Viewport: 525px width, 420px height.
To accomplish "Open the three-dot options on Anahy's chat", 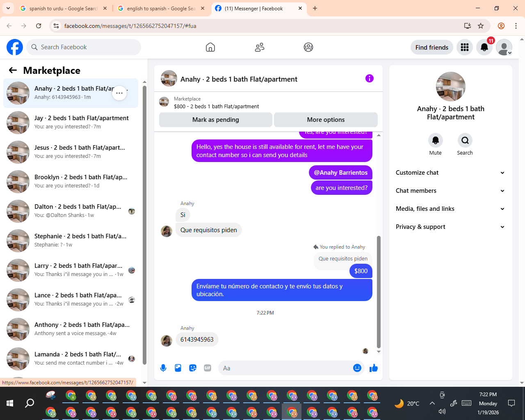I will (119, 93).
